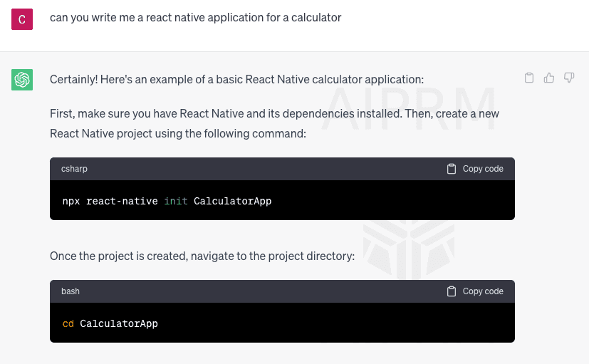Click the user avatar with letter C
The height and width of the screenshot is (364, 589).
click(x=22, y=19)
